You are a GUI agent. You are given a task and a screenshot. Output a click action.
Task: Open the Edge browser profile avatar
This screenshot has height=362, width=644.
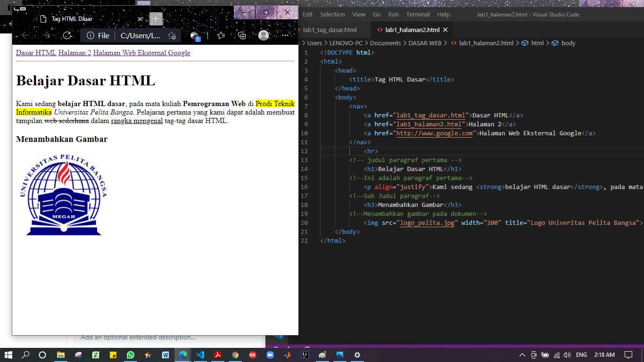(263, 35)
